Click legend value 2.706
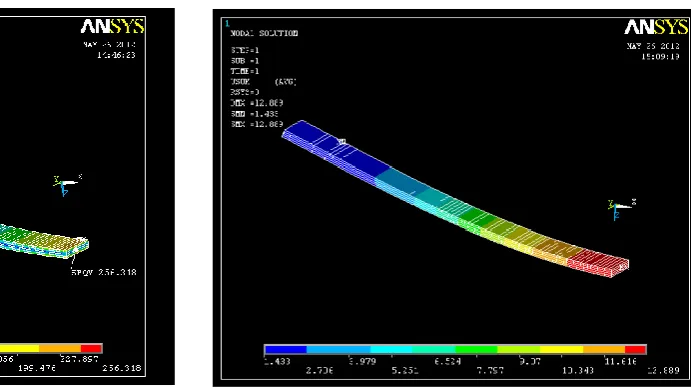This screenshot has height=388, width=691. click(319, 371)
